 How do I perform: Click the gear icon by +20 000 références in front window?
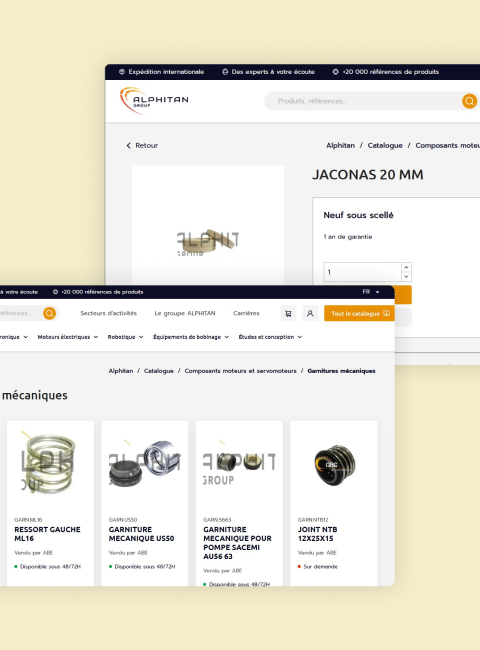coord(55,292)
